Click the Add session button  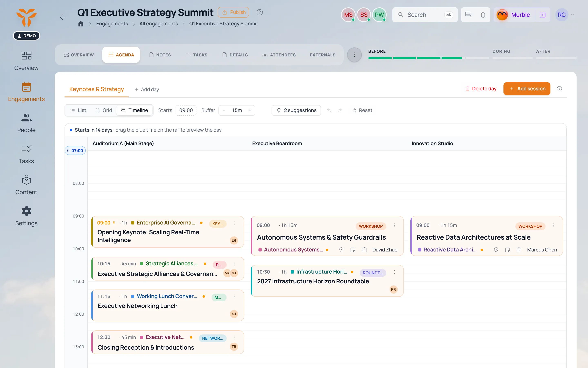pos(527,89)
